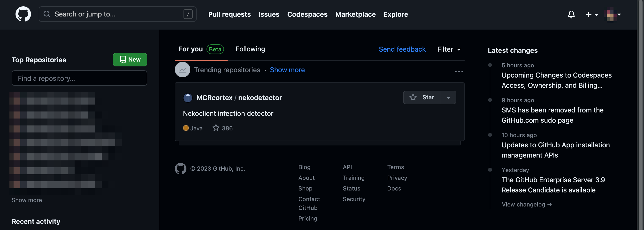Click Show more next to Trending repositories
The image size is (644, 230).
(x=287, y=70)
